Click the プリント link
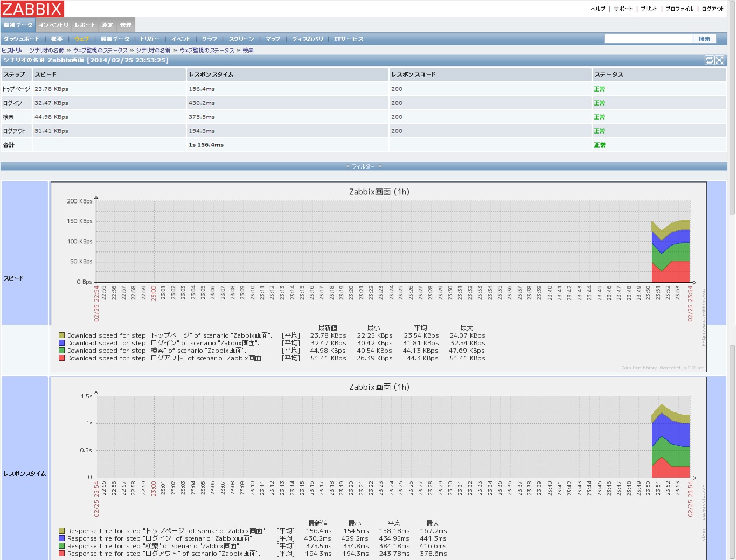Screen dimensions: 736x560 tap(649, 9)
